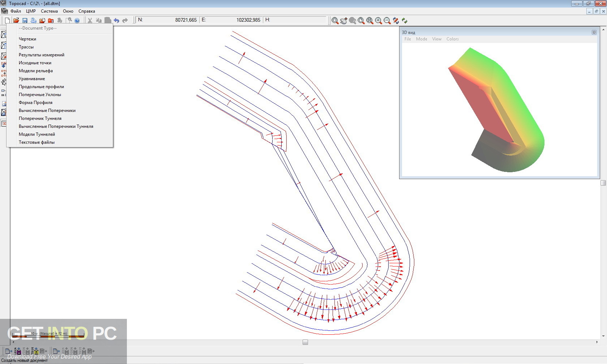Click the blue help question mark icon
This screenshot has width=607, height=364.
(x=77, y=21)
